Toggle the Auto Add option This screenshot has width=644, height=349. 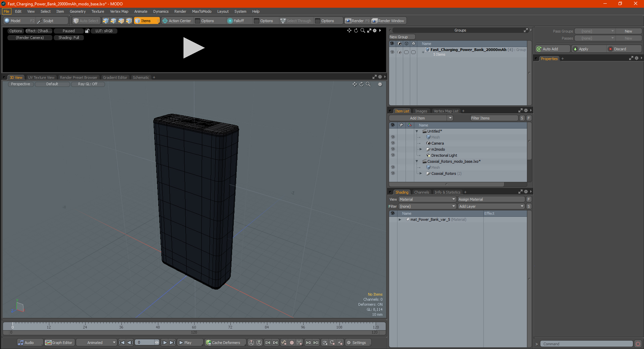click(552, 49)
